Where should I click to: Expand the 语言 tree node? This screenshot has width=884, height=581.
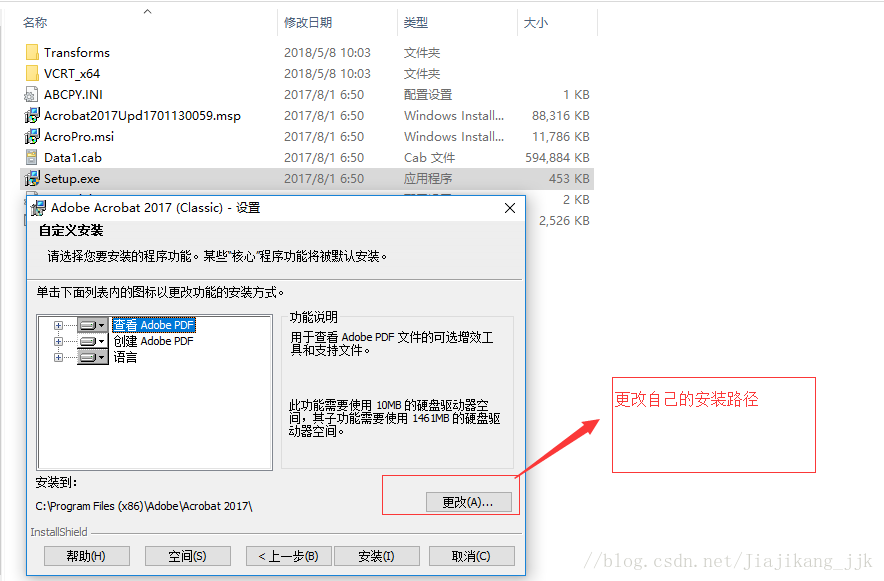pyautogui.click(x=58, y=357)
